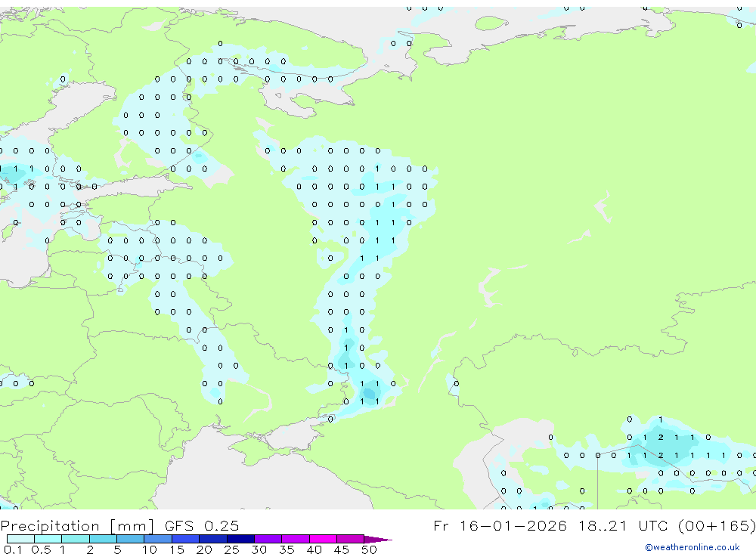Screen dimensions: 756x554
Task: Select the 2–5 mm legend color swatch
Action: tap(103, 539)
